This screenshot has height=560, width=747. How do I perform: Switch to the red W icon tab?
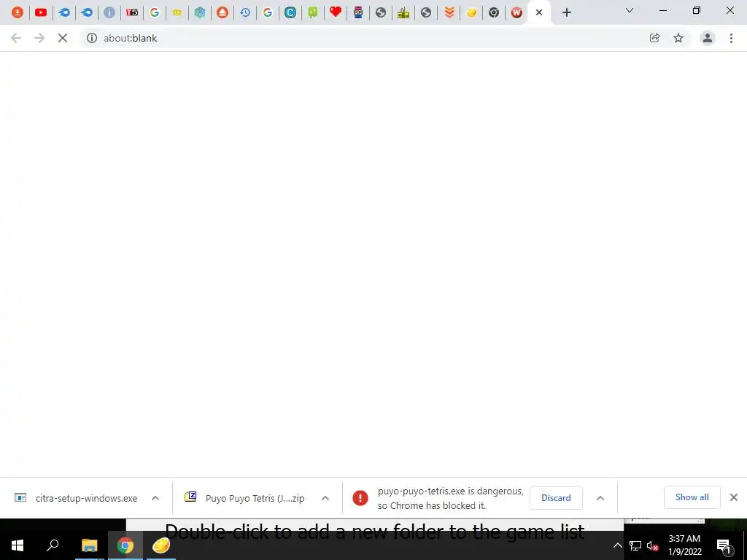point(516,12)
